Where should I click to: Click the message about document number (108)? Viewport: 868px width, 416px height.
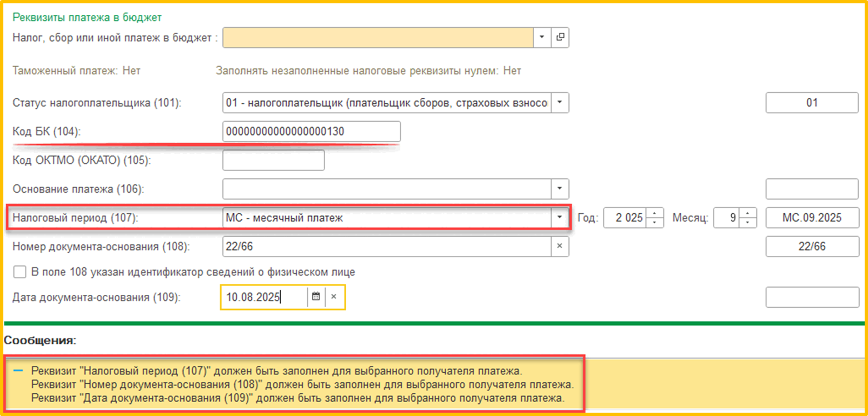tap(303, 384)
